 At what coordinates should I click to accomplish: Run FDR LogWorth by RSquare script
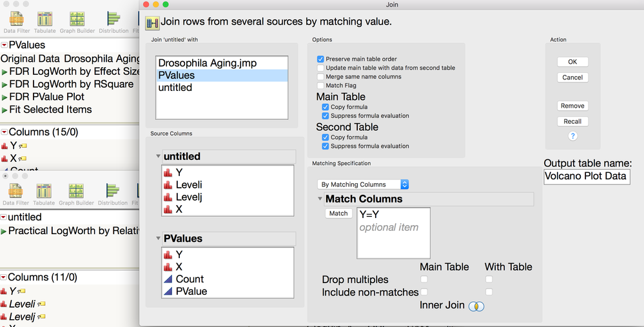[5, 84]
